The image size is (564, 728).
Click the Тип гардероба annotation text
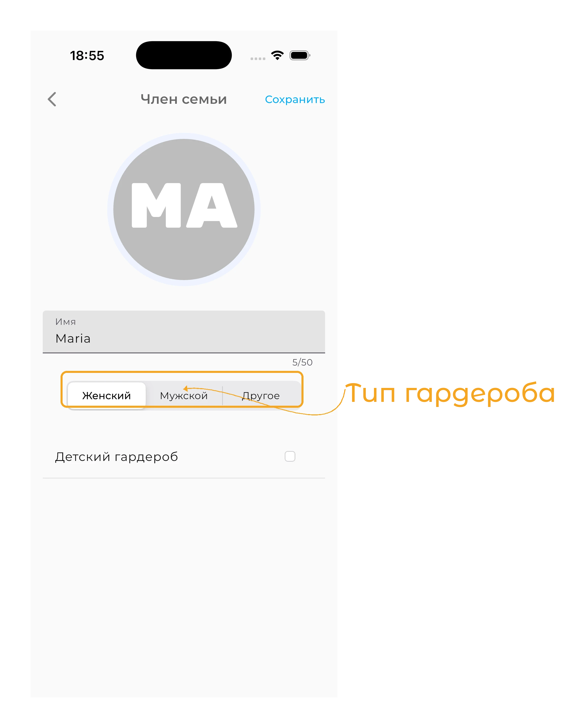coord(450,394)
